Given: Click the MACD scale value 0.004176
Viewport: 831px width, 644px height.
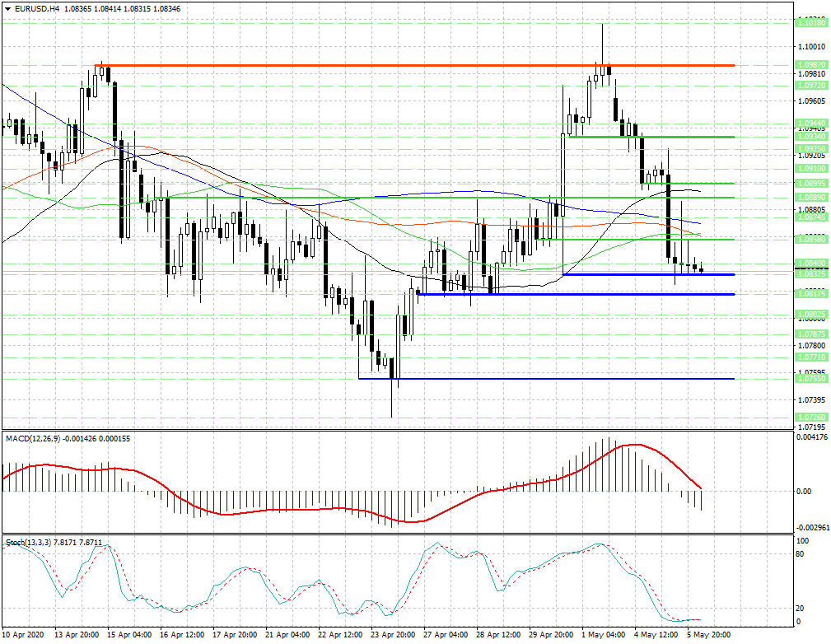Looking at the screenshot, I should (x=812, y=437).
